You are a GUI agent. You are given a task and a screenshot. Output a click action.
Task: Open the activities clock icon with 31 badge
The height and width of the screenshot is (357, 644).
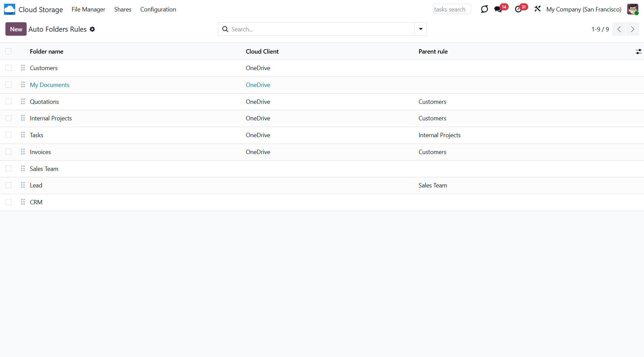tap(518, 9)
